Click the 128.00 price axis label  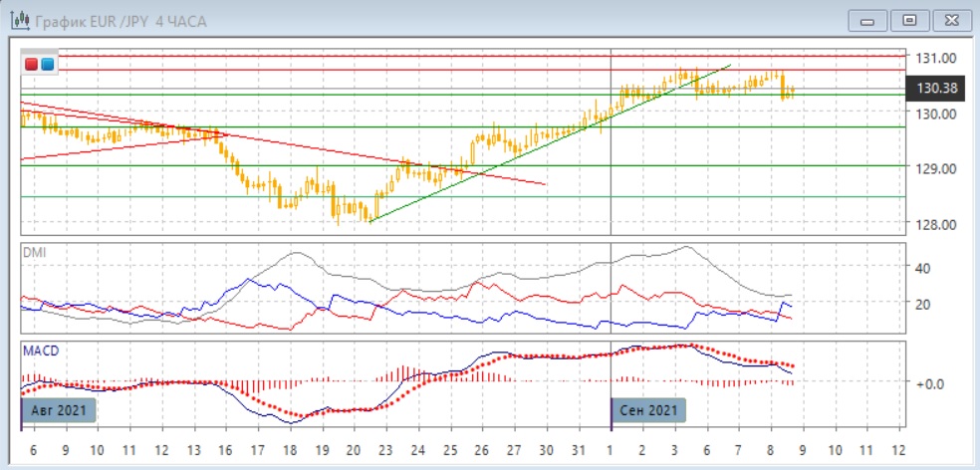(x=936, y=224)
